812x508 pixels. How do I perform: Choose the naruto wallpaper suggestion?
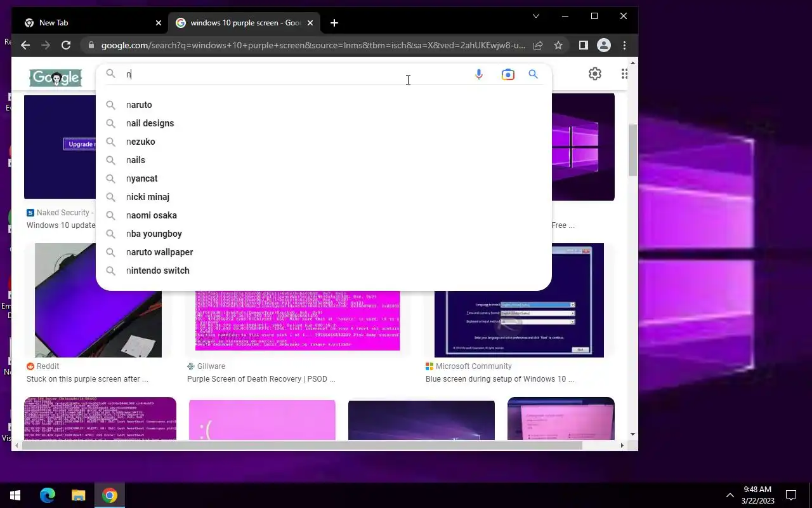coord(324,252)
